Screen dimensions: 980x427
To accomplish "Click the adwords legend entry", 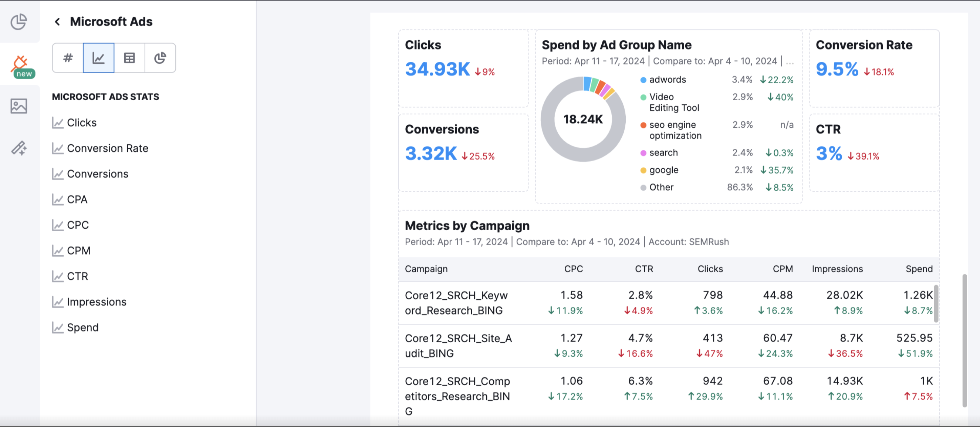I will click(668, 80).
